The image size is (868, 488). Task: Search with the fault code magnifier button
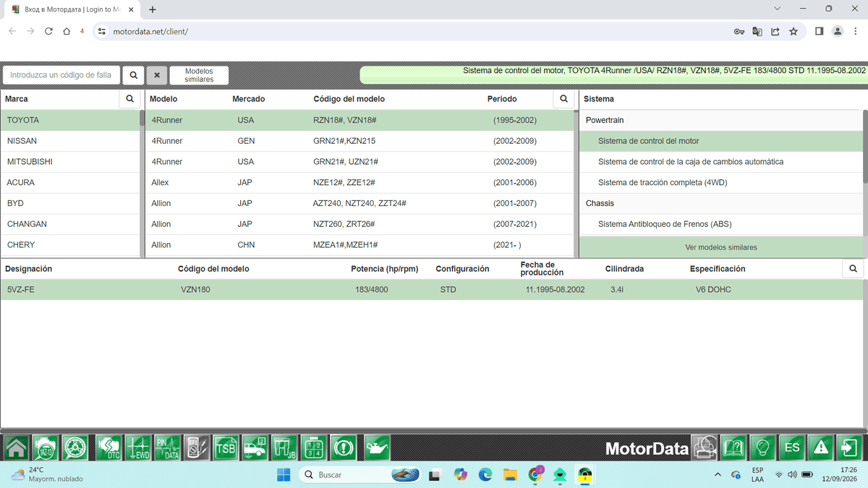coord(133,75)
